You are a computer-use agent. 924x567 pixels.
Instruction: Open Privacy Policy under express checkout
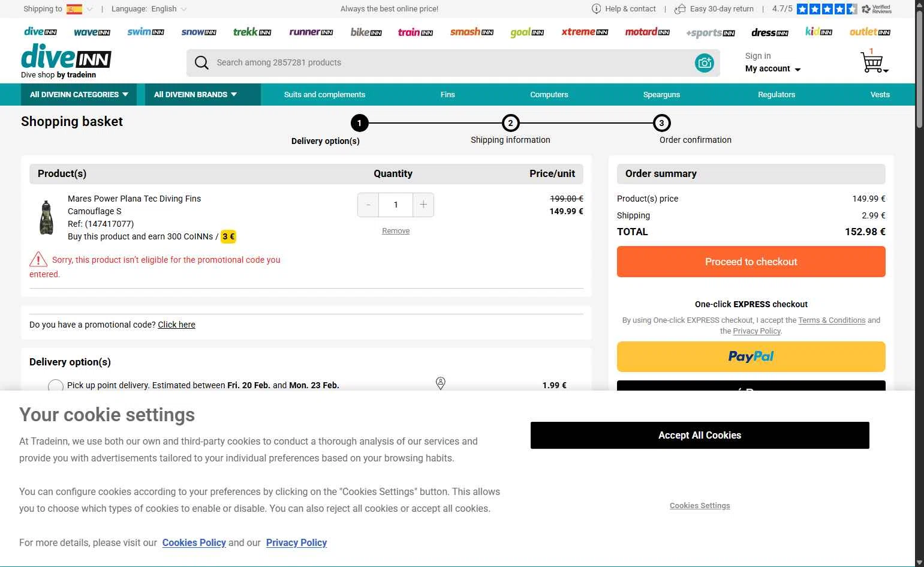point(757,331)
